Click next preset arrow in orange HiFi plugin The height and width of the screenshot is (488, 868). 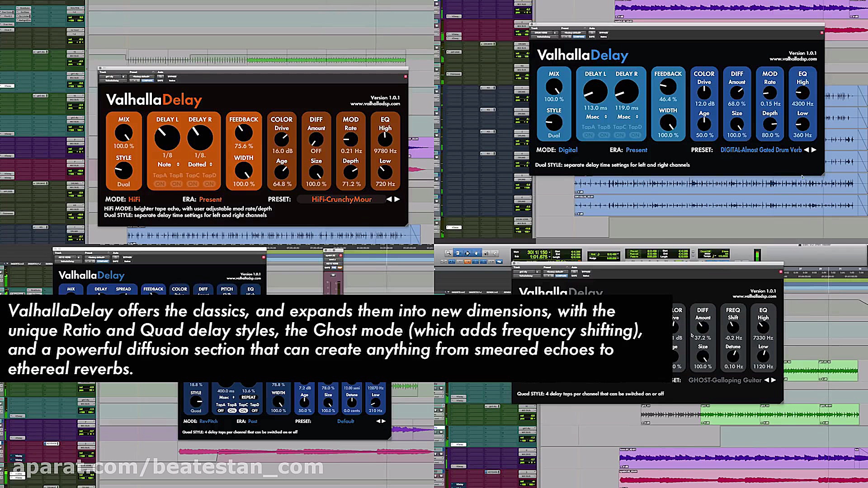(397, 199)
